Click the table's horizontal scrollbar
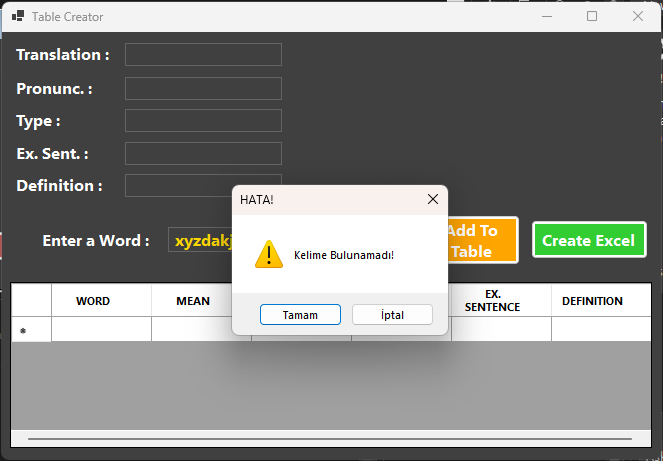 coord(330,438)
